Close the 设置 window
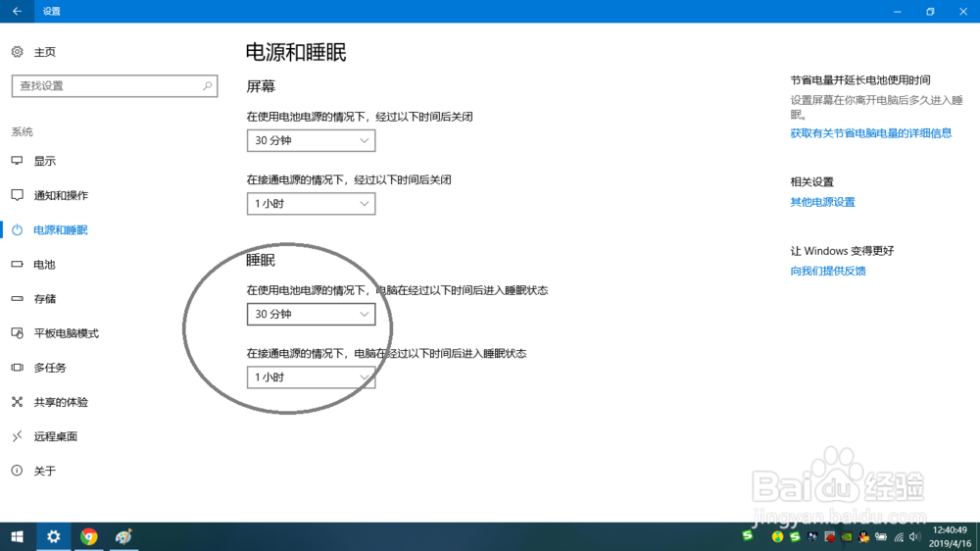980x551 pixels. [963, 11]
